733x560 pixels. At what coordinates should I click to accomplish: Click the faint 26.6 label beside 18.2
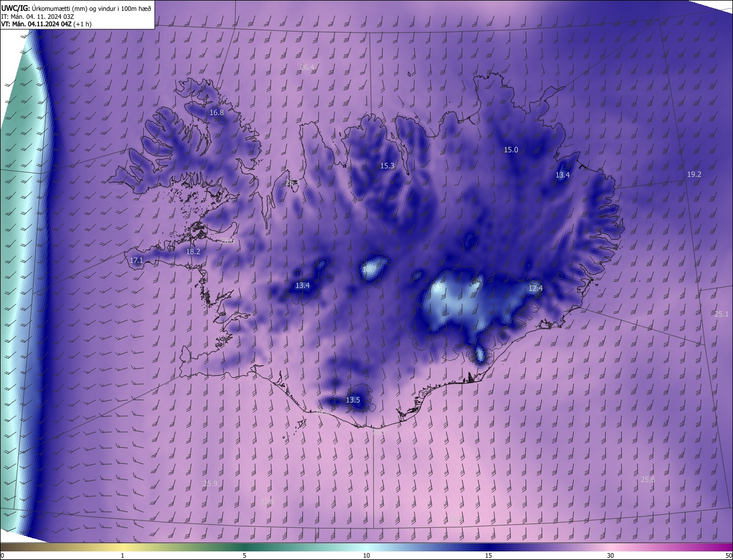pos(227,241)
